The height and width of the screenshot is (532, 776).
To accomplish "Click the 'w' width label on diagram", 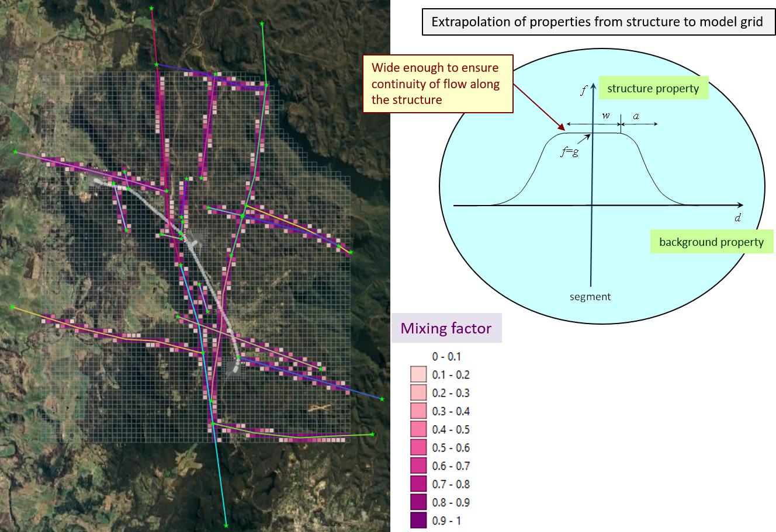I will click(606, 116).
